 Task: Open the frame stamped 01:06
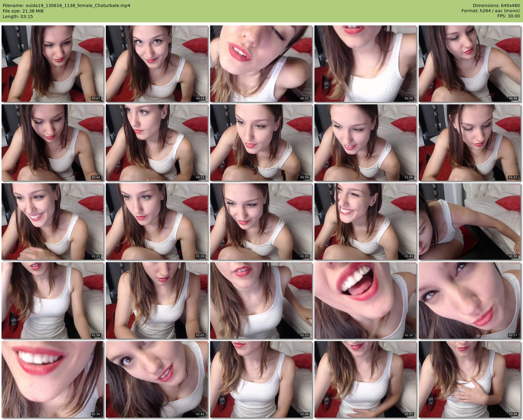(x=365, y=143)
